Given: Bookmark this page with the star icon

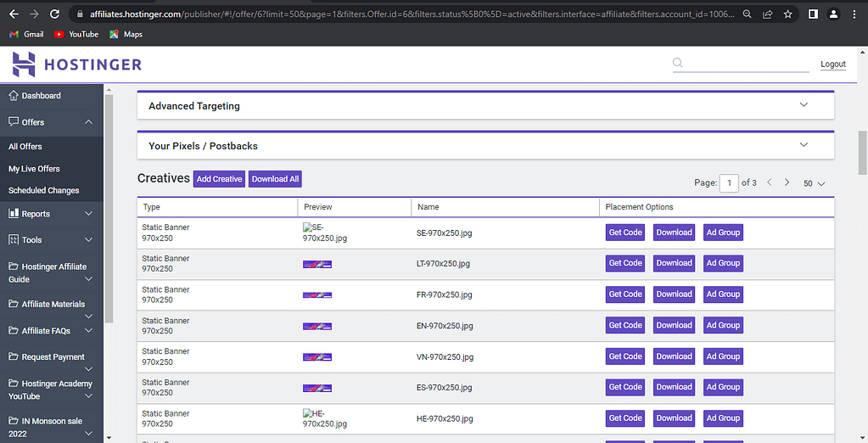Looking at the screenshot, I should point(787,14).
